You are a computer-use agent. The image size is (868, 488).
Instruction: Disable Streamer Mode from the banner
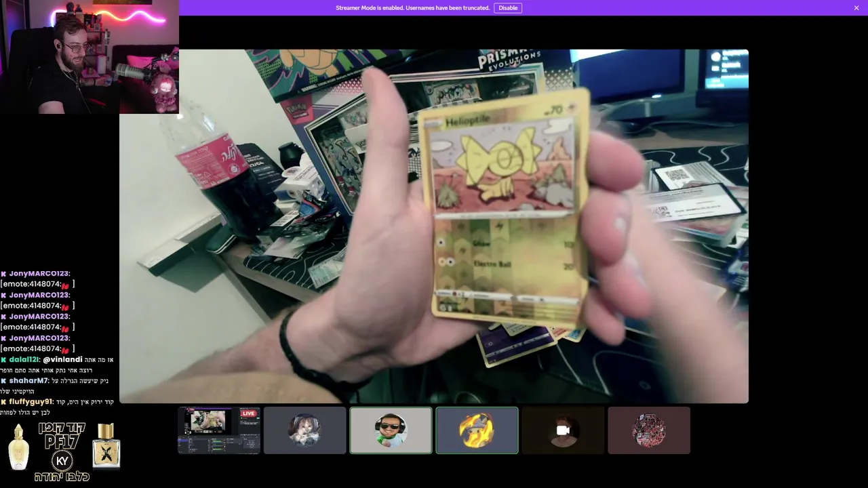(508, 8)
